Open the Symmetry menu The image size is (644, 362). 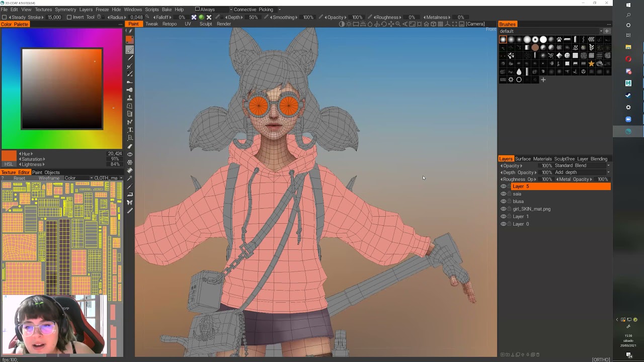click(65, 10)
